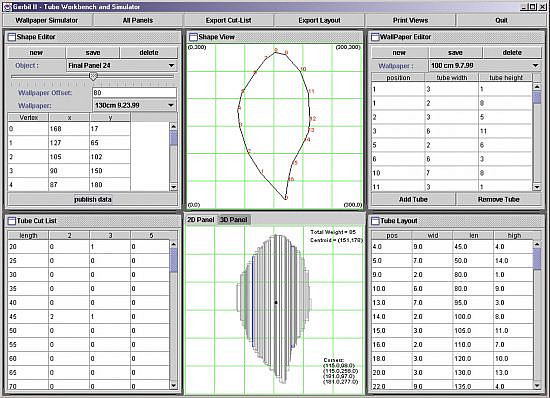550x398 pixels.
Task: Click the Remove Tube button
Action: tap(498, 199)
